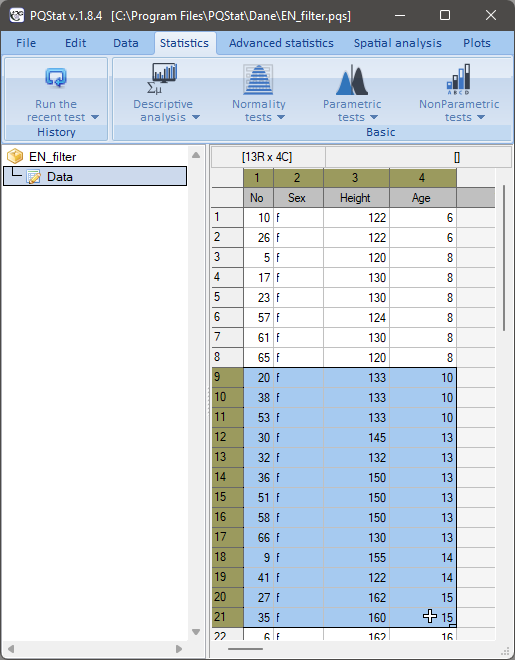
Task: Click the tree panel scroll down arrow
Action: pyautogui.click(x=196, y=632)
